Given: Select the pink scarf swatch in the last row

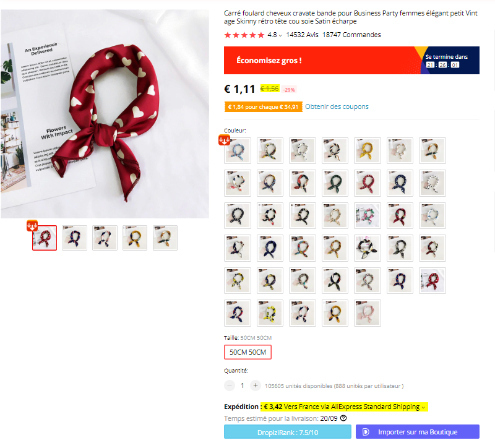Looking at the screenshot, I should 368,313.
